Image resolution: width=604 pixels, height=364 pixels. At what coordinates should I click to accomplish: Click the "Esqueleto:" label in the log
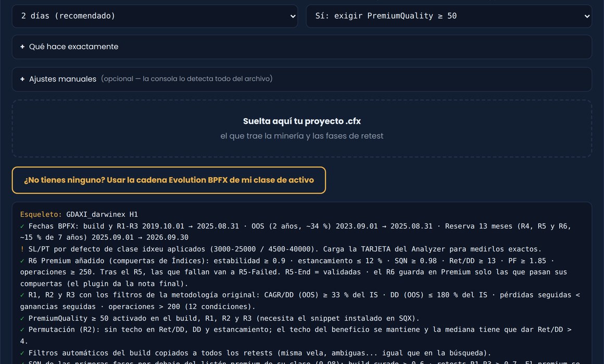41,214
